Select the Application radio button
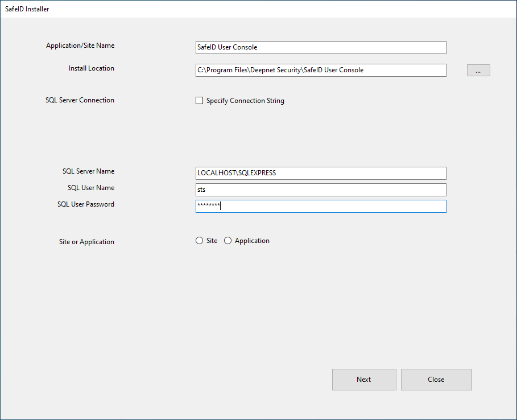This screenshot has width=517, height=420. coord(228,241)
